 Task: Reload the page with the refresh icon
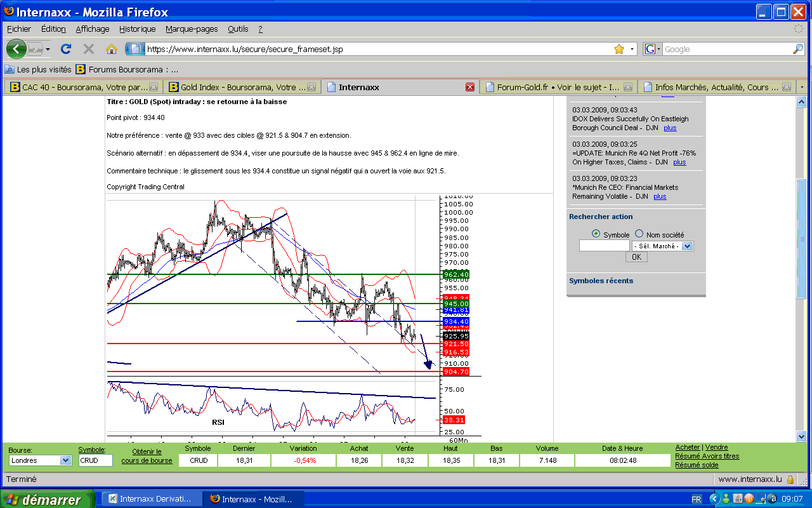pyautogui.click(x=66, y=49)
